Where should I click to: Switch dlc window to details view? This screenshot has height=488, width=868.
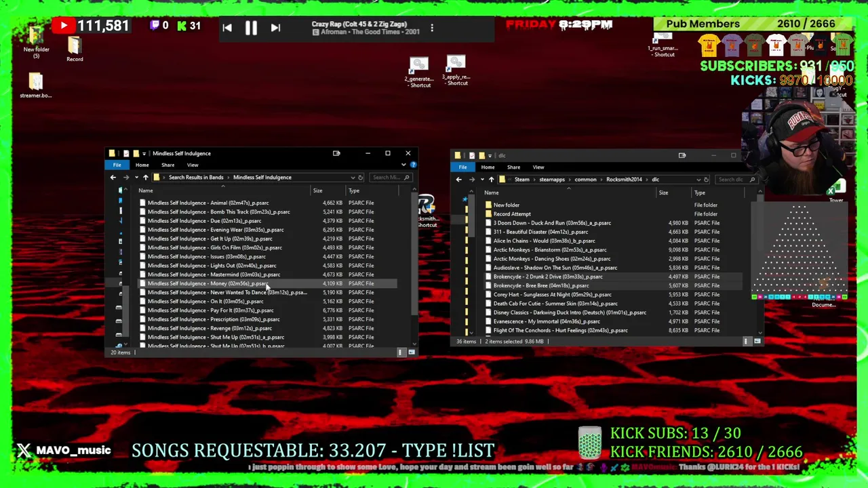746,342
